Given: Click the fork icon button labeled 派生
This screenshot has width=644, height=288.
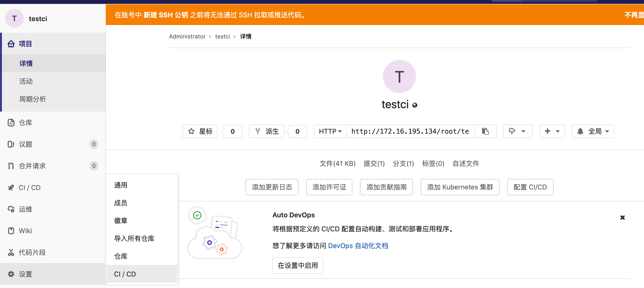Looking at the screenshot, I should click(x=266, y=131).
